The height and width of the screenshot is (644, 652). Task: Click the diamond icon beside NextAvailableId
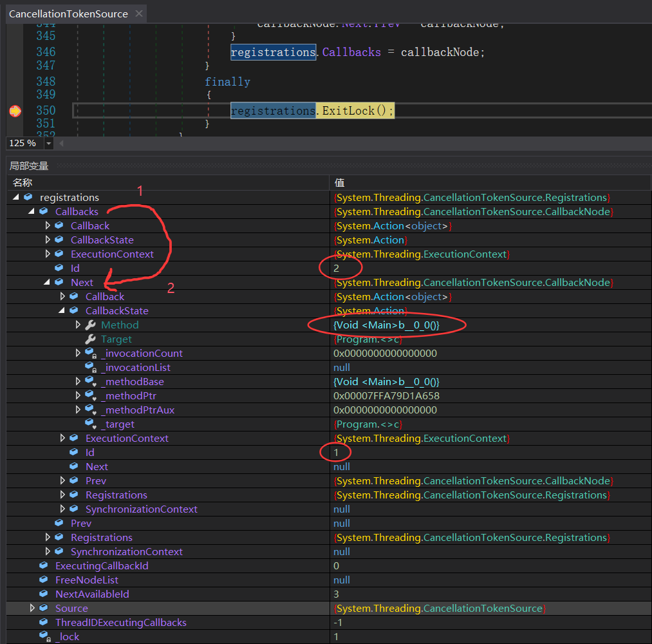click(42, 594)
